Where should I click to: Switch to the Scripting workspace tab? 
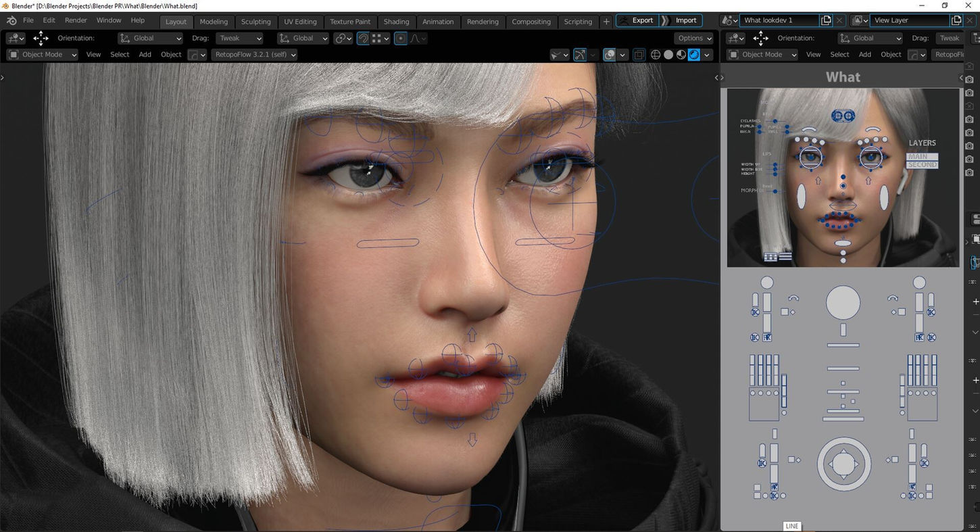point(578,22)
